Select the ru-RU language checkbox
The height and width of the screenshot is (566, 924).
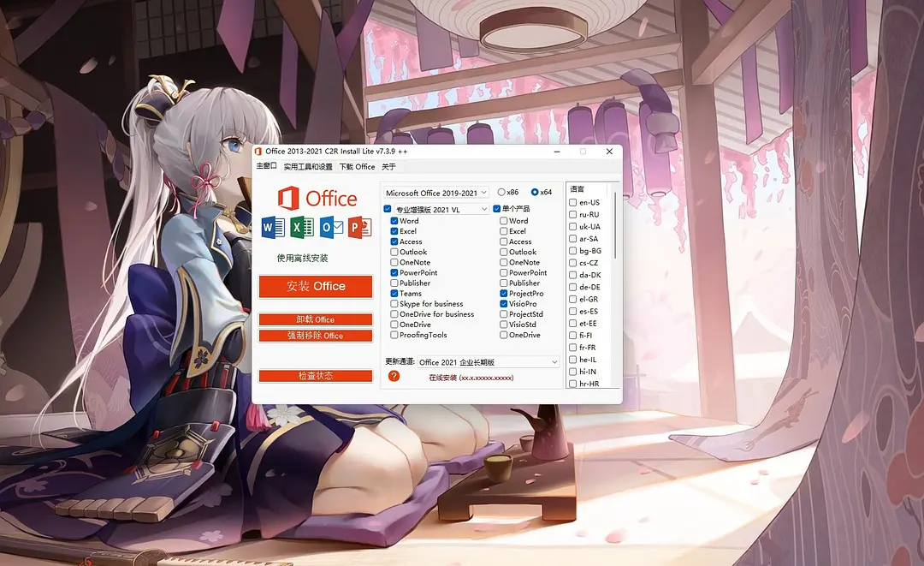click(x=572, y=215)
